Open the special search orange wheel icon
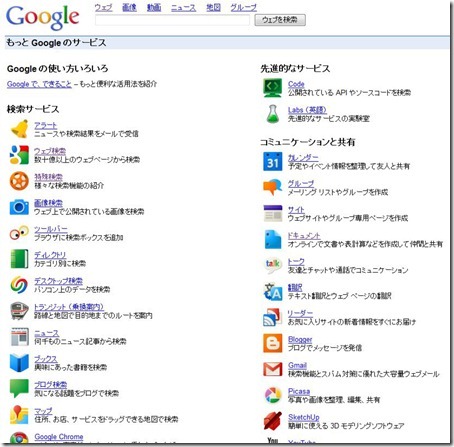Screen dimensions: 454x447 (x=19, y=181)
